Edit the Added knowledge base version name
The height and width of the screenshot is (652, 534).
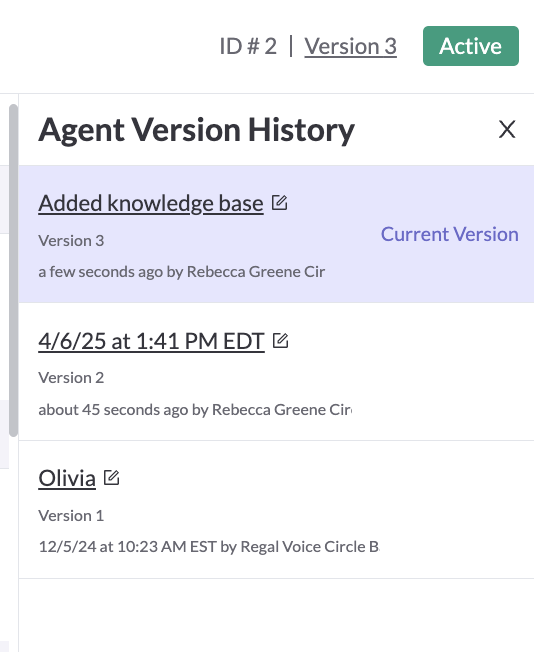(279, 203)
